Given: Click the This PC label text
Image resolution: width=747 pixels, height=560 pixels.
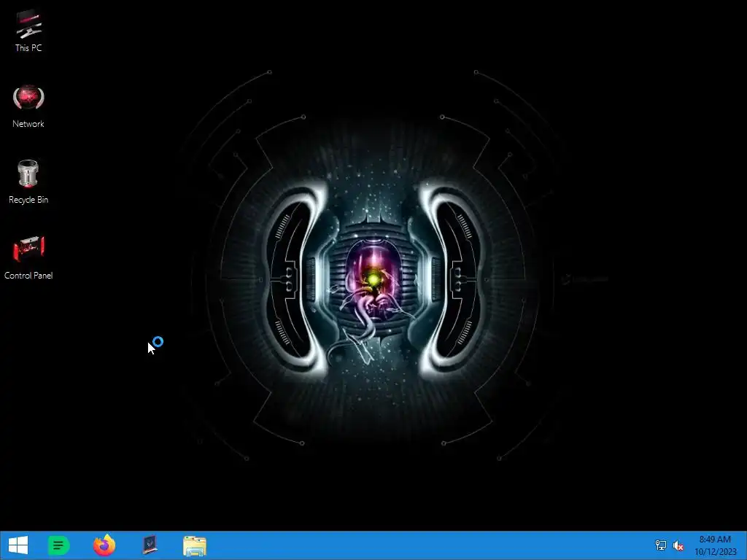Looking at the screenshot, I should (x=28, y=48).
